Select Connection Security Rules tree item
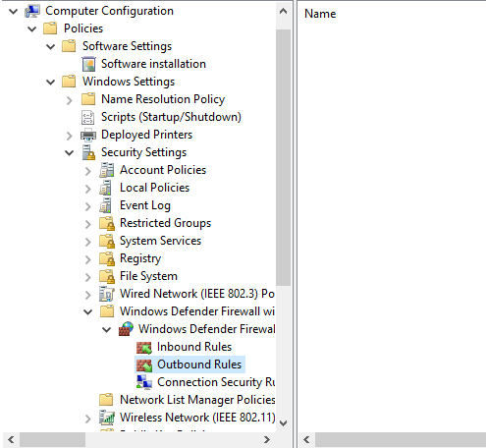This screenshot has width=486, height=448. (216, 382)
